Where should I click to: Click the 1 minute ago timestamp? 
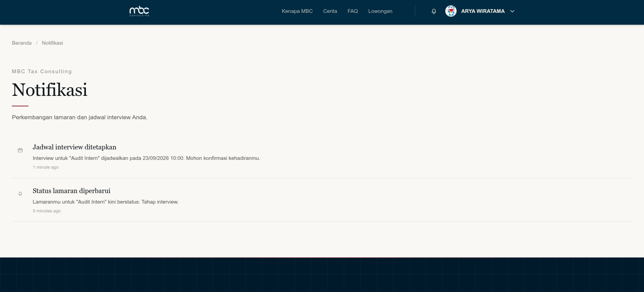pos(46,167)
